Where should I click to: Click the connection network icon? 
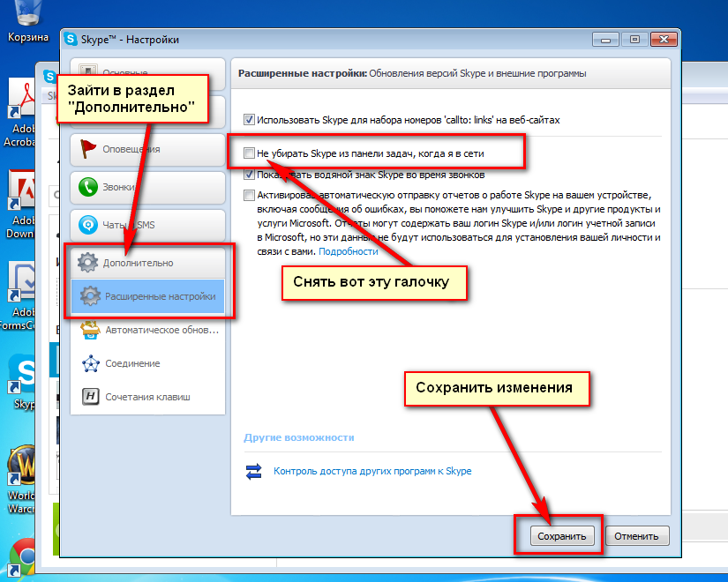click(91, 363)
